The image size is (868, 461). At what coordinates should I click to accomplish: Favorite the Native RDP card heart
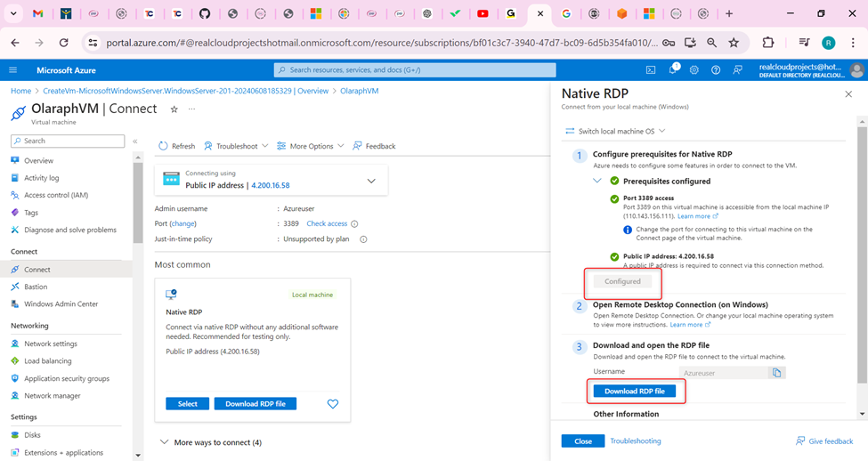[x=333, y=404]
